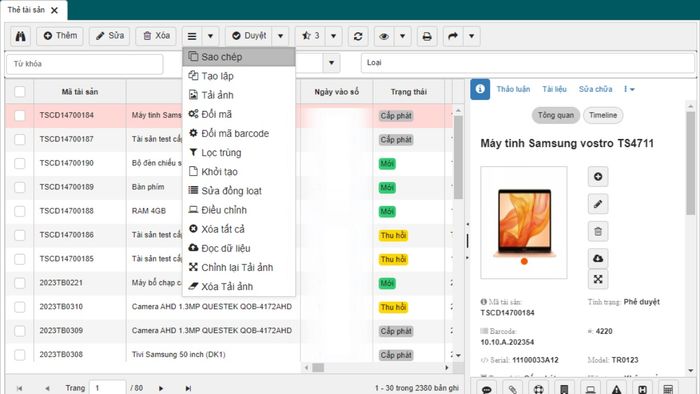Click the star favorites button showing 3

(311, 36)
